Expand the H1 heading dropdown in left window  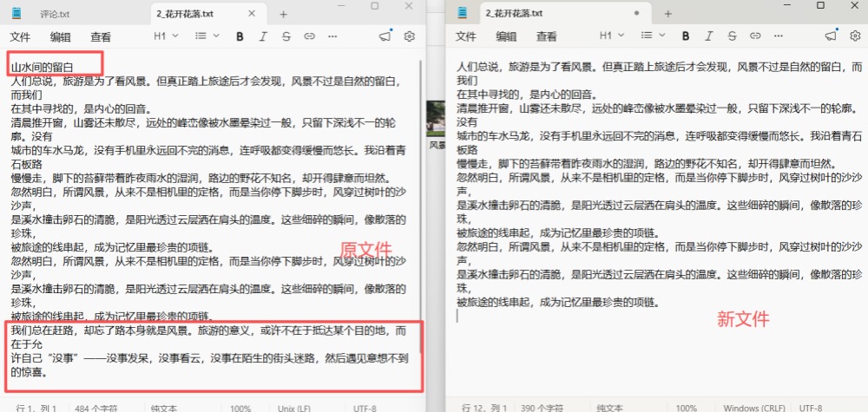coord(166,36)
